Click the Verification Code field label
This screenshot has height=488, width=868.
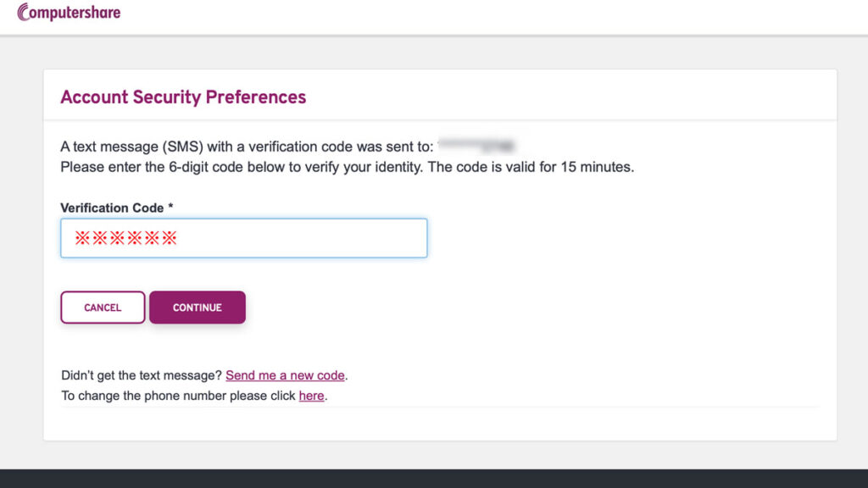coord(112,208)
